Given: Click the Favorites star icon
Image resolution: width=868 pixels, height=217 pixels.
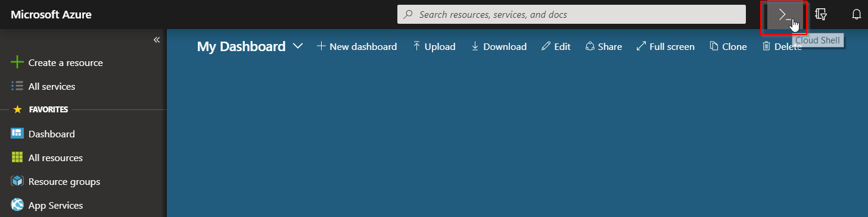Looking at the screenshot, I should pos(17,109).
